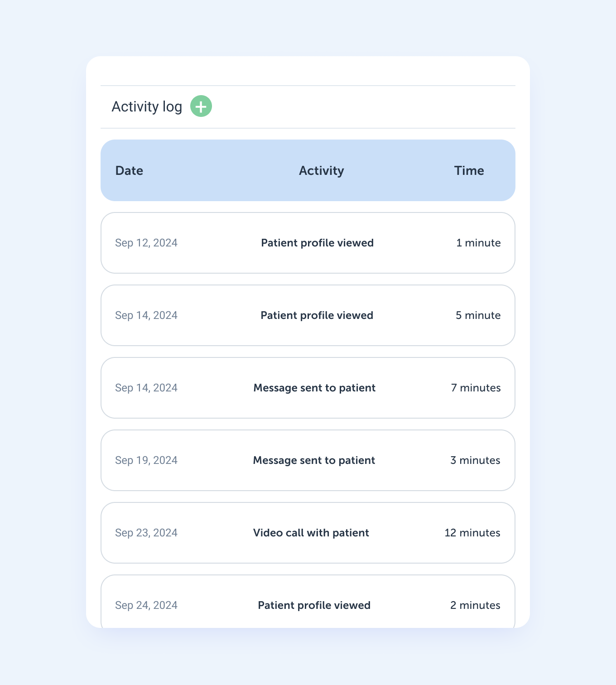This screenshot has height=685, width=616.
Task: Click the Activity column header
Action: [322, 171]
